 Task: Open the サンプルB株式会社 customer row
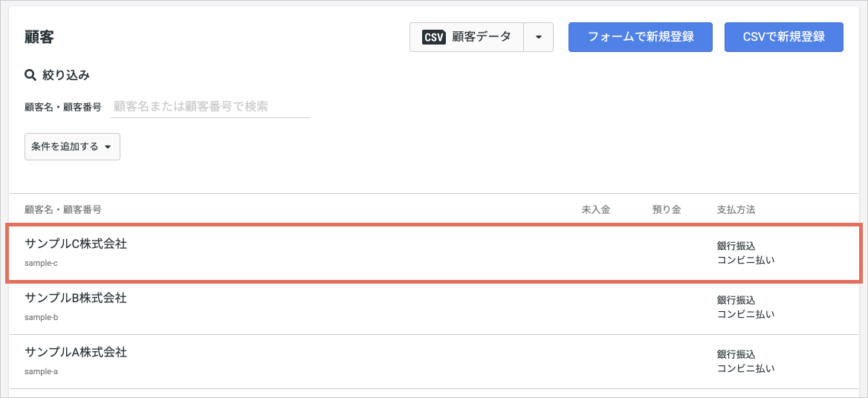click(434, 307)
